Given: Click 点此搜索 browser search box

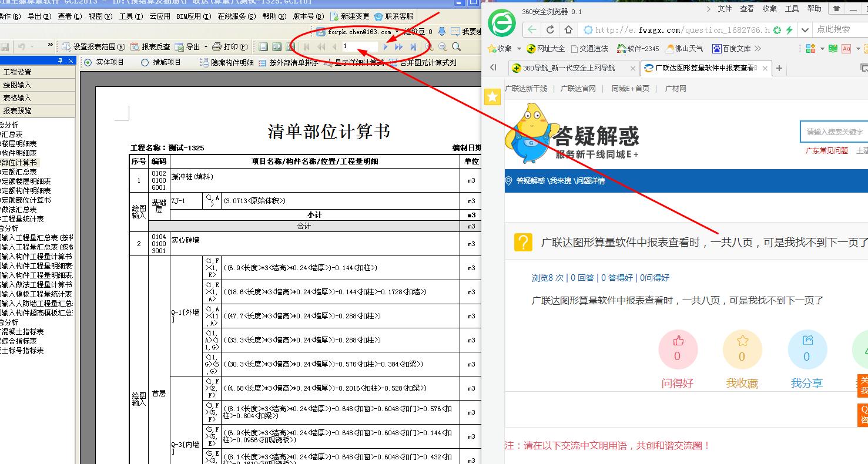Looking at the screenshot, I should [839, 29].
